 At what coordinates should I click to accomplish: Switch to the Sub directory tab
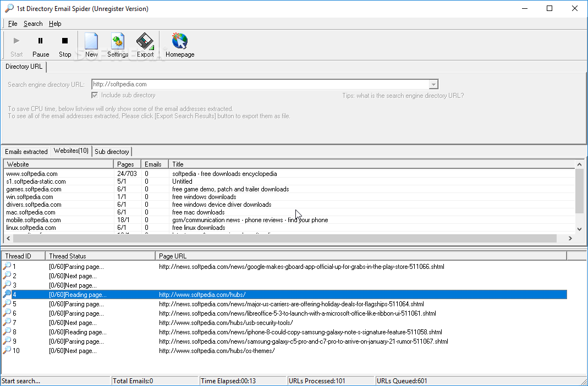coord(112,151)
